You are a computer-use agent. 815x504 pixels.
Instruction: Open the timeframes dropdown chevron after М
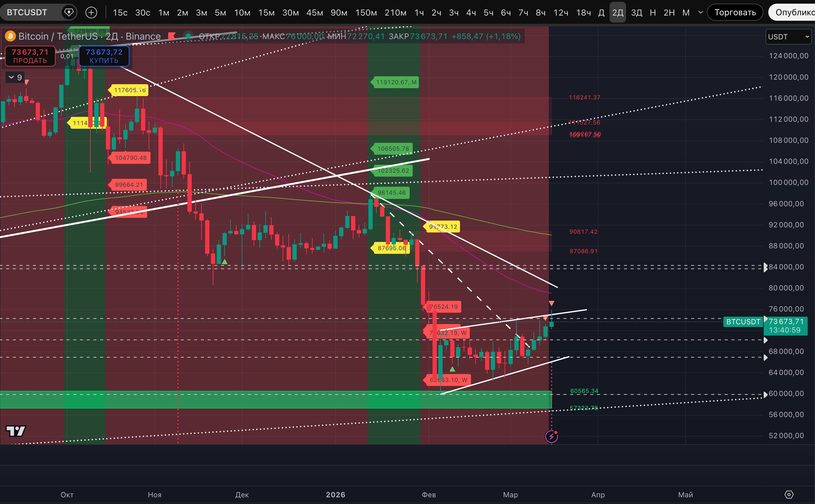(701, 13)
